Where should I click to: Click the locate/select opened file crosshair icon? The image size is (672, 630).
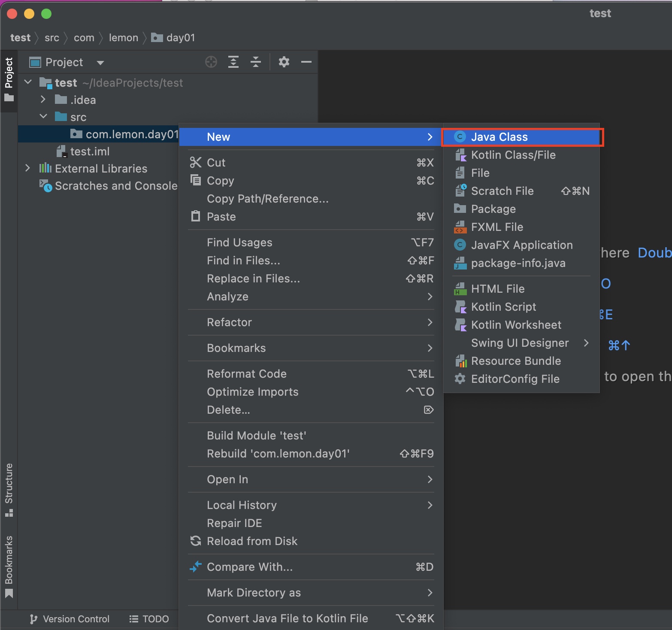coord(211,62)
